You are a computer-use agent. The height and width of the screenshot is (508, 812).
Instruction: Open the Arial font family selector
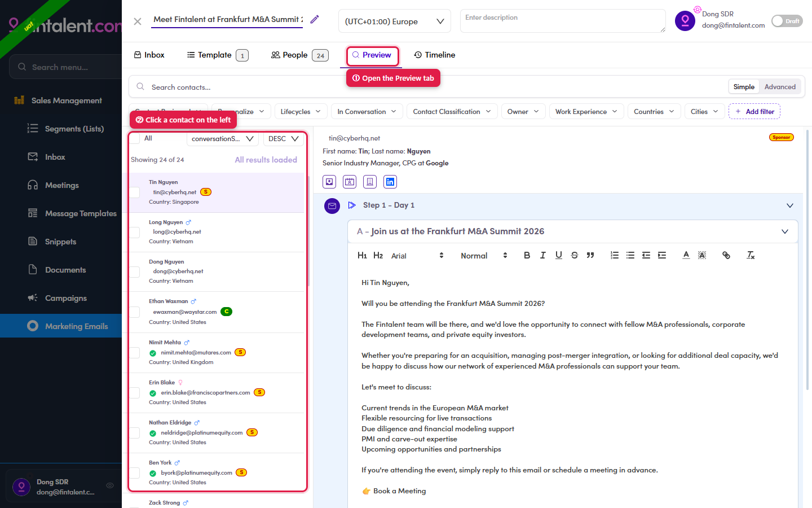click(x=418, y=256)
